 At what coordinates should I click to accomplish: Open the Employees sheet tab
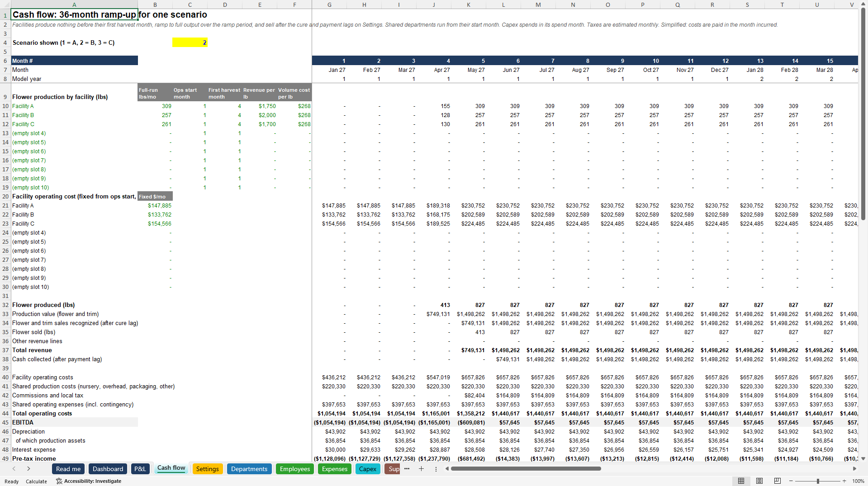pyautogui.click(x=295, y=469)
